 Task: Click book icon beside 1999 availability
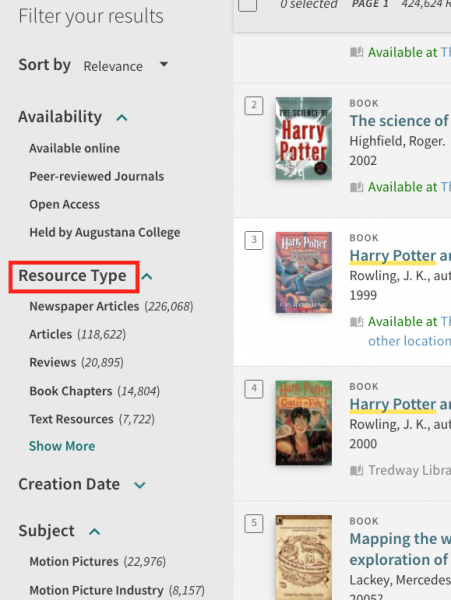(x=357, y=322)
